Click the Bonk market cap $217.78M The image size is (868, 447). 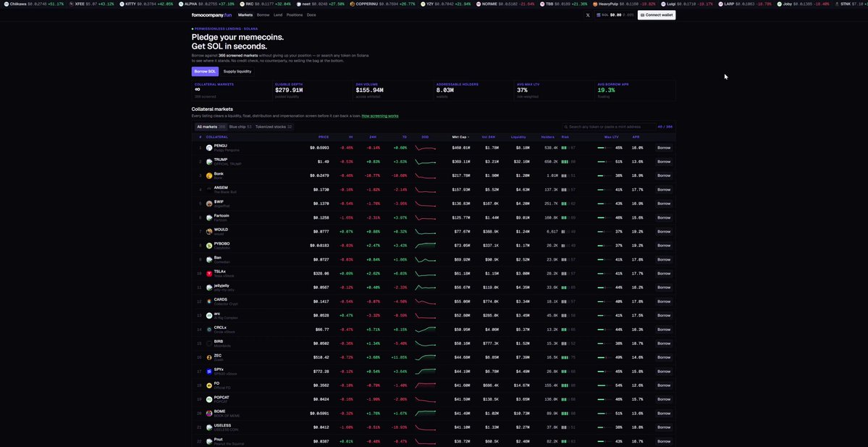pos(461,175)
